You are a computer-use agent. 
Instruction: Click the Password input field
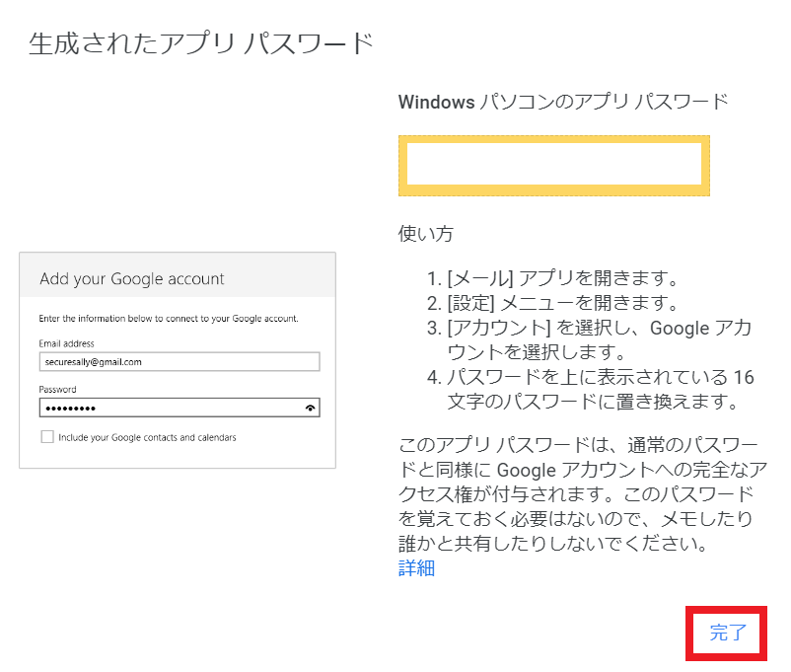pos(180,408)
